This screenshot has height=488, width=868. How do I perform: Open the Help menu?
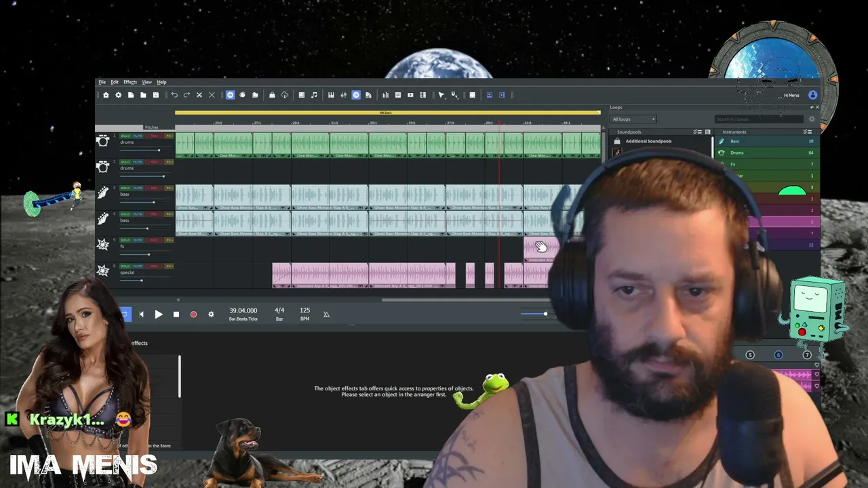point(161,82)
